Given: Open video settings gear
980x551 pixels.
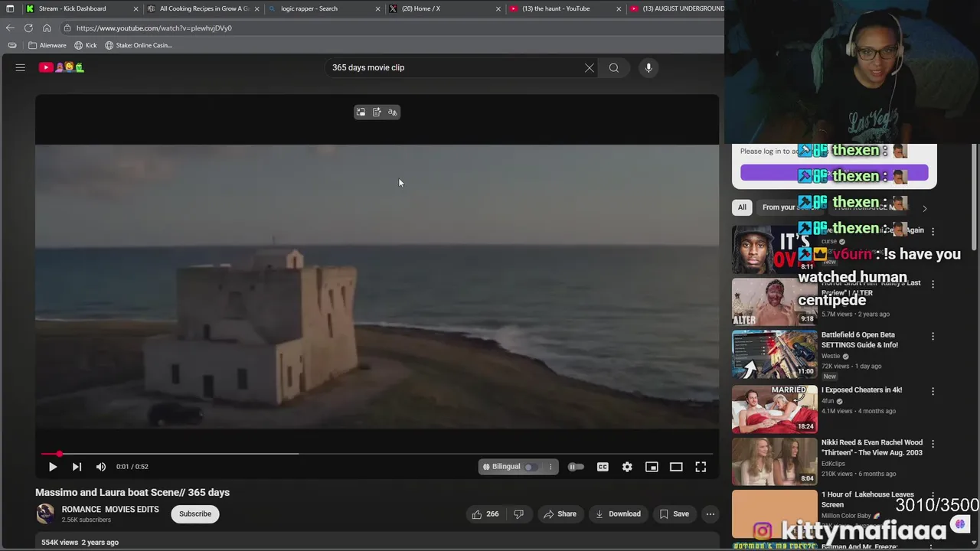Looking at the screenshot, I should click(627, 467).
